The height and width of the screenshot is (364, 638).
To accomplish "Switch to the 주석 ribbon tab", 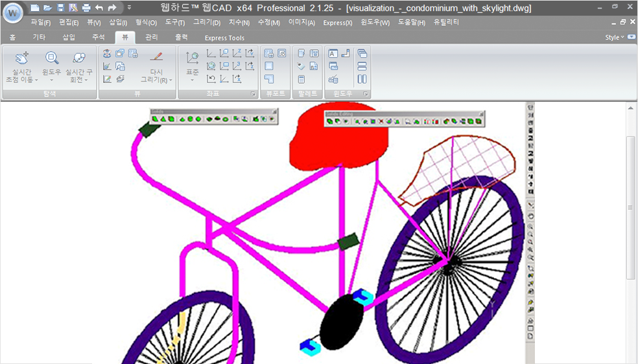I will 99,38.
